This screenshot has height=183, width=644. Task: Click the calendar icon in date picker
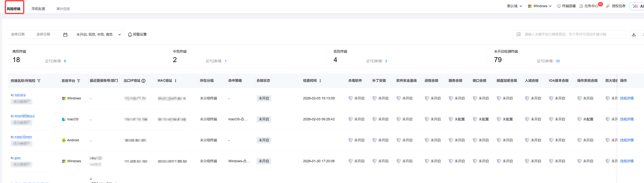point(65,35)
